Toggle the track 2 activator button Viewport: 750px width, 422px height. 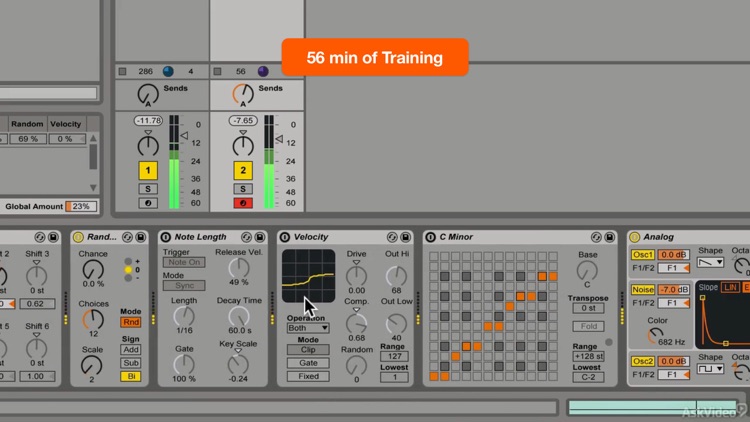pos(243,170)
